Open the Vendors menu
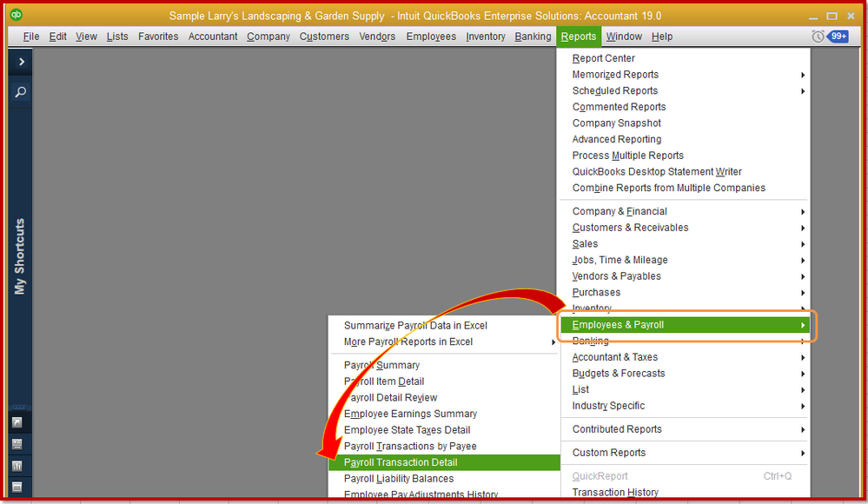The height and width of the screenshot is (504, 868). coord(377,36)
